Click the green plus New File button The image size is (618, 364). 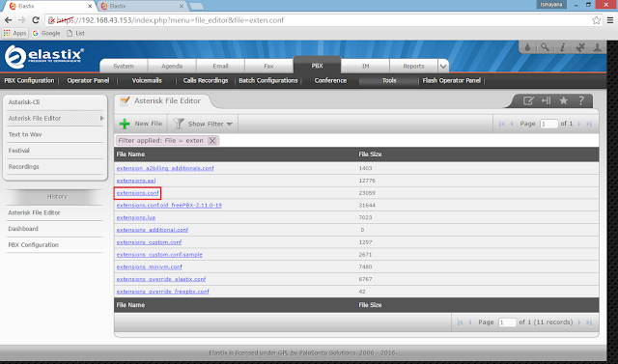coord(141,124)
